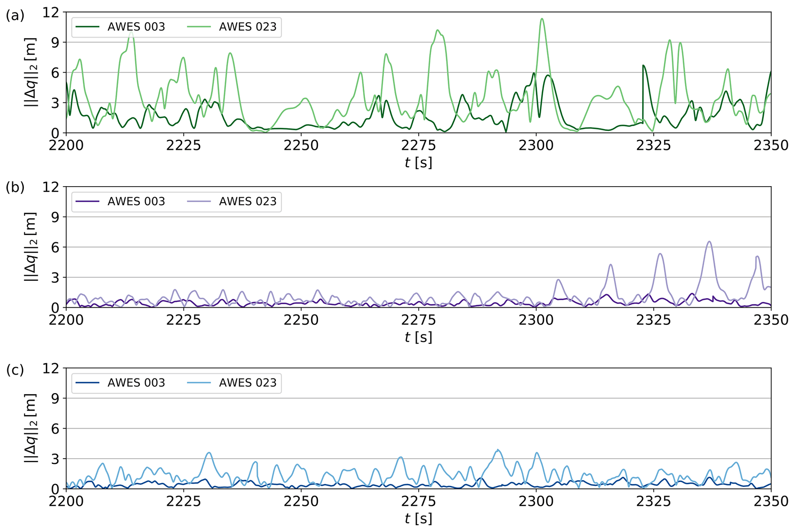Click the highest purple peak in panel (b)
This screenshot has width=795, height=532.
click(710, 242)
